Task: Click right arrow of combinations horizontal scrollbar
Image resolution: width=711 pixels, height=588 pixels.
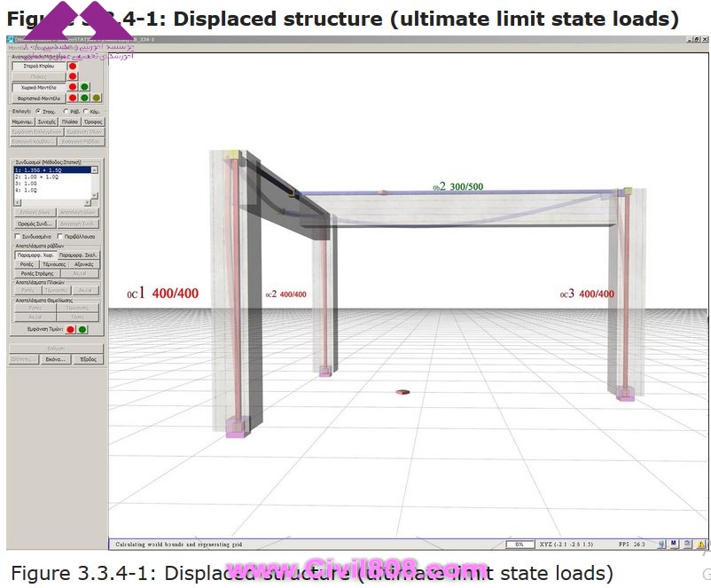Action: [x=88, y=202]
